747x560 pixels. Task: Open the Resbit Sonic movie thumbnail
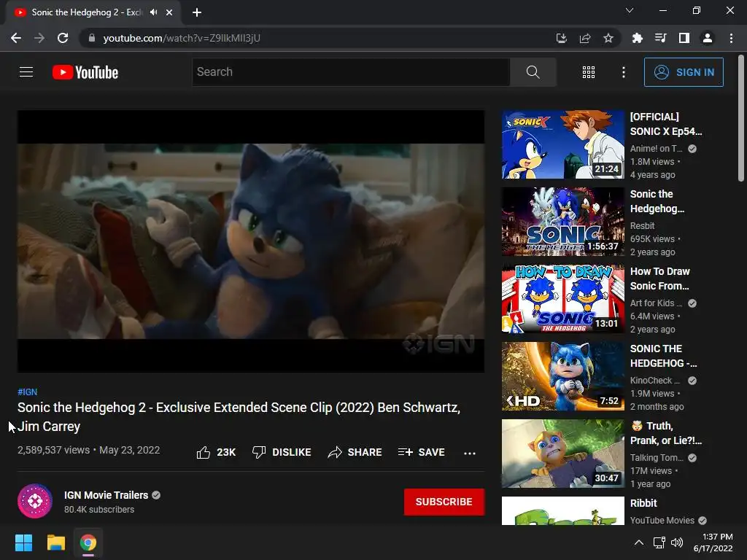point(563,222)
